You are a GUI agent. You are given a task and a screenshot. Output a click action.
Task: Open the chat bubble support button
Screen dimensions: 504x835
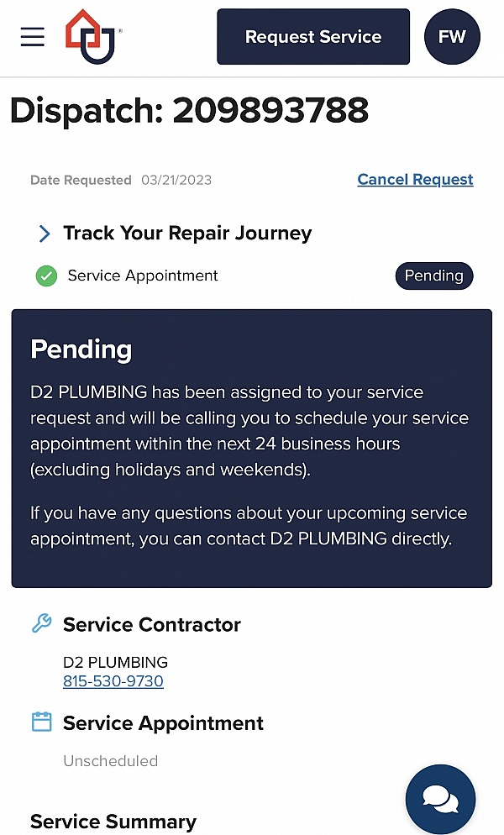pos(440,798)
